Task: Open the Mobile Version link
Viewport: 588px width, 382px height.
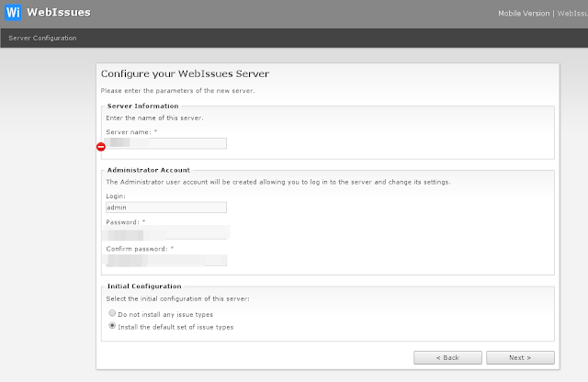Action: coord(524,14)
